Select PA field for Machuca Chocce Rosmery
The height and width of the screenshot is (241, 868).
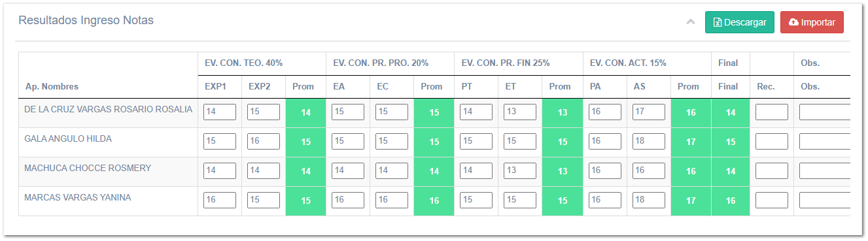[x=605, y=171]
